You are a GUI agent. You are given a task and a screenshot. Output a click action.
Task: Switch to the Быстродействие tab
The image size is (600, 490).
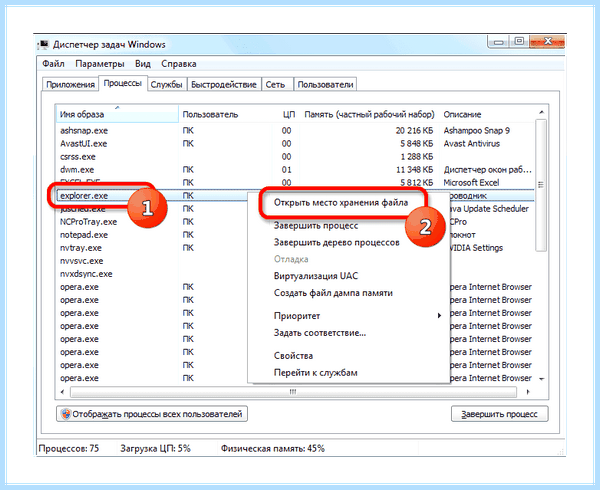pyautogui.click(x=224, y=85)
